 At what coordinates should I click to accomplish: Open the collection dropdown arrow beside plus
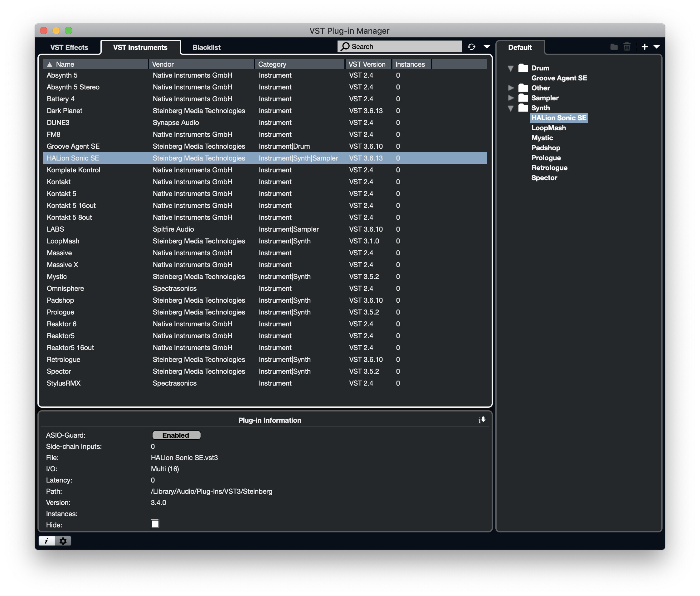[x=656, y=46]
